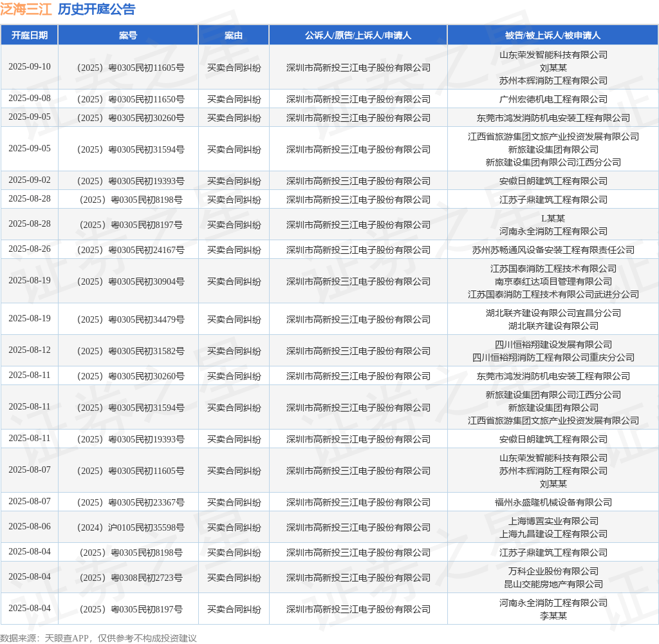This screenshot has height=644, width=659.
Task: Click defendant 上海博置实业有限公司
Action: click(553, 521)
